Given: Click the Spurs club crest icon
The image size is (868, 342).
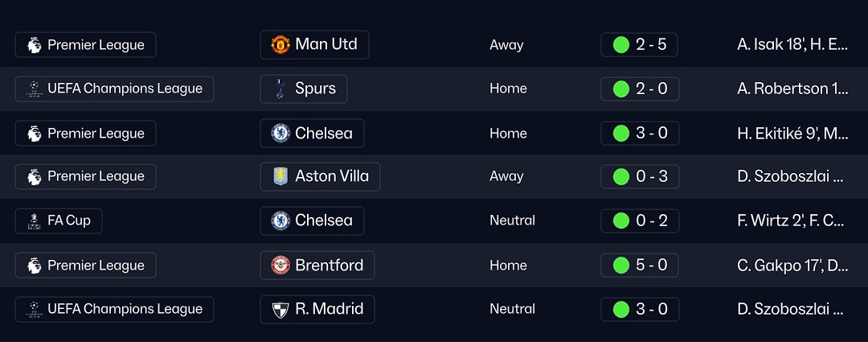Looking at the screenshot, I should coord(280,89).
